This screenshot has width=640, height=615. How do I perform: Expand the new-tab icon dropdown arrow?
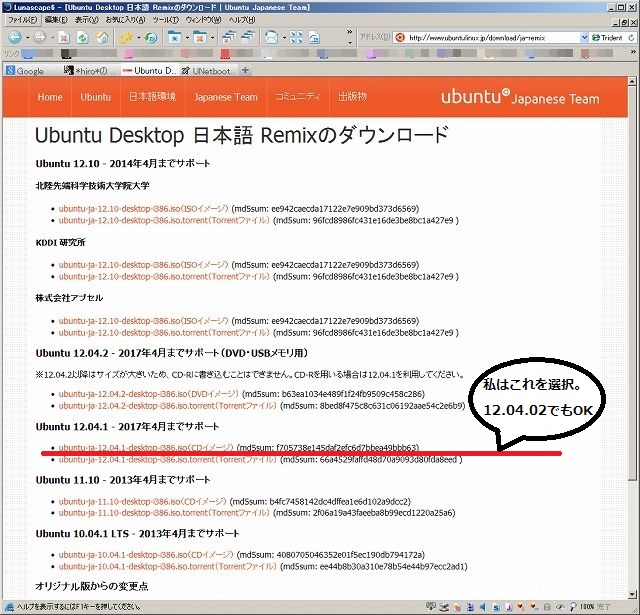187,38
